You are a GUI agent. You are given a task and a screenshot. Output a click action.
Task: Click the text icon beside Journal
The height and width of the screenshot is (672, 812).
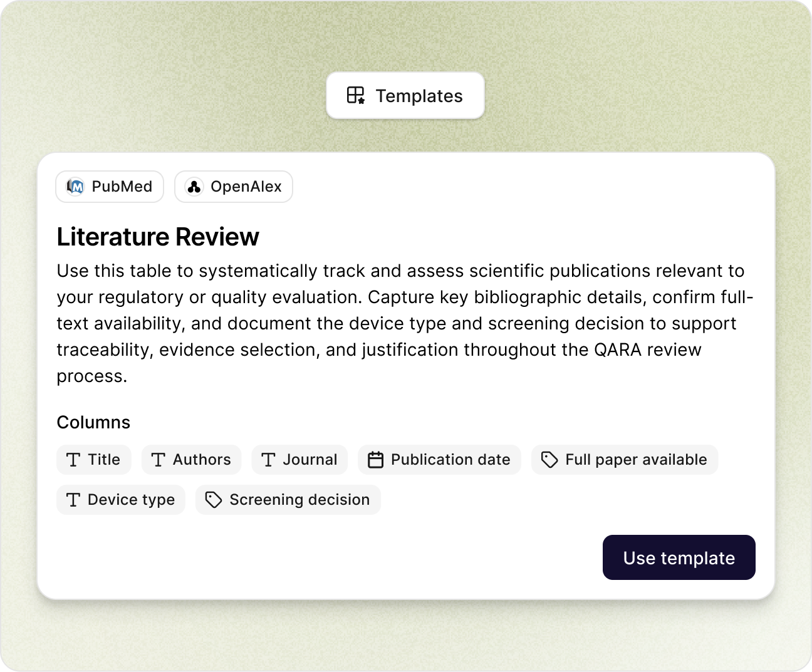(269, 460)
